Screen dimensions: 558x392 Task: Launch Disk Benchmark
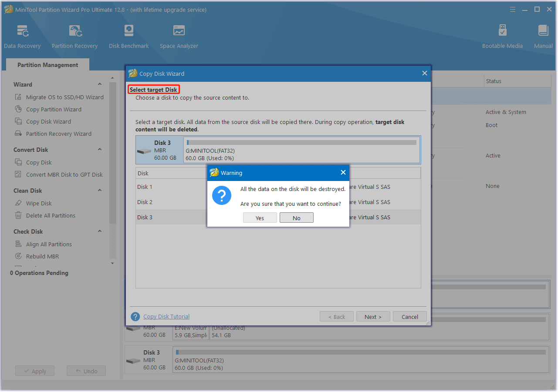pyautogui.click(x=129, y=37)
